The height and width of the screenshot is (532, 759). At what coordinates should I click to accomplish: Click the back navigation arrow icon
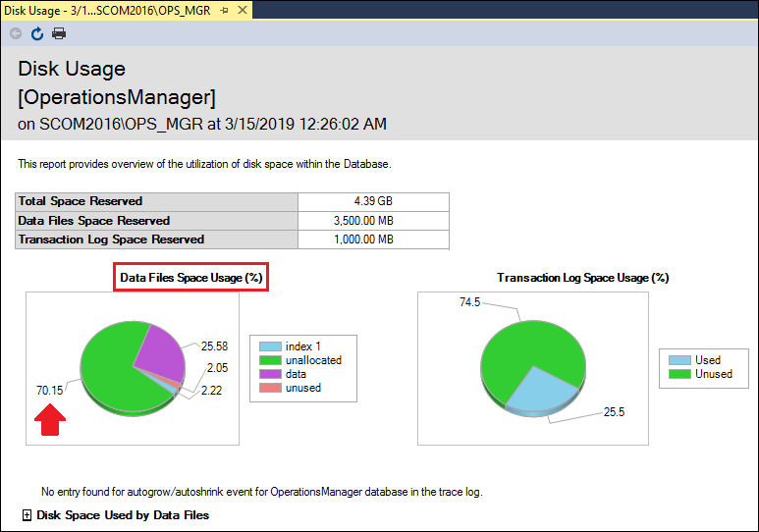pos(16,33)
